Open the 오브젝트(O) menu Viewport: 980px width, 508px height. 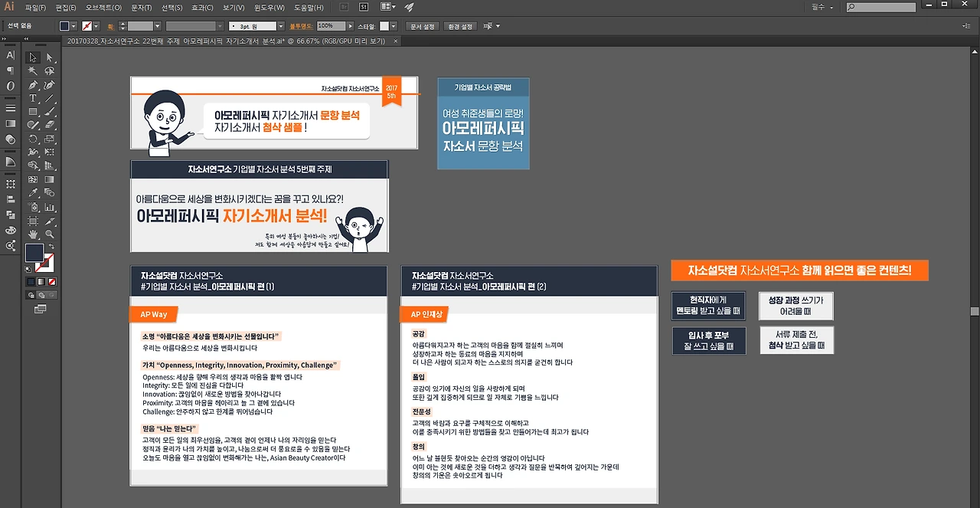tap(103, 7)
